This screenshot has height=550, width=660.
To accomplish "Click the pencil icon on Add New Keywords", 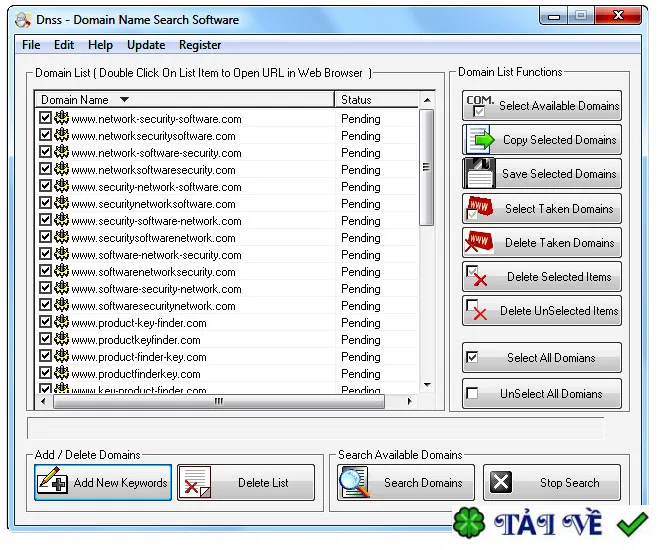I will [x=51, y=482].
